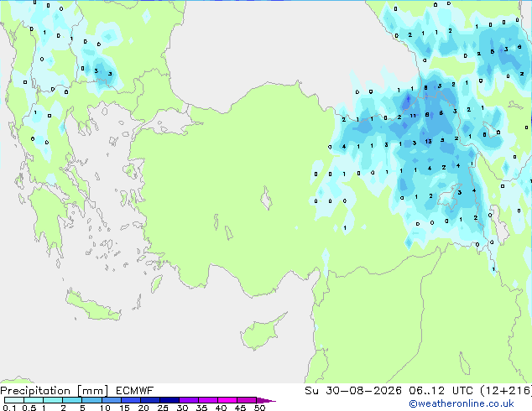Screen dimensions: 532x411
Task: Click the 0.5–1 mm legend color swatch
Action: pyautogui.click(x=34, y=400)
